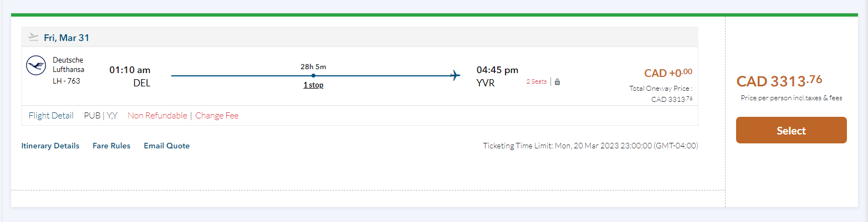Click the Lufthansa crane logo icon

point(36,66)
